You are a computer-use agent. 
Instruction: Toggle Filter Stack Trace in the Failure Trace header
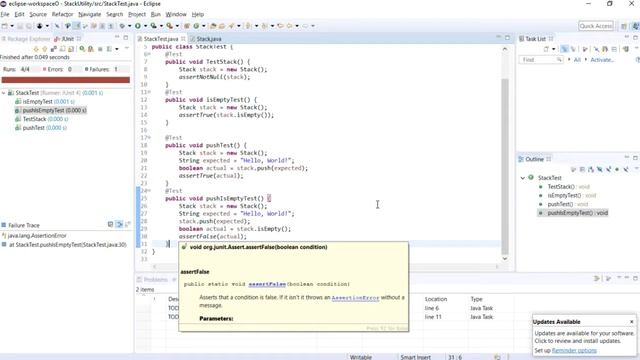point(119,224)
